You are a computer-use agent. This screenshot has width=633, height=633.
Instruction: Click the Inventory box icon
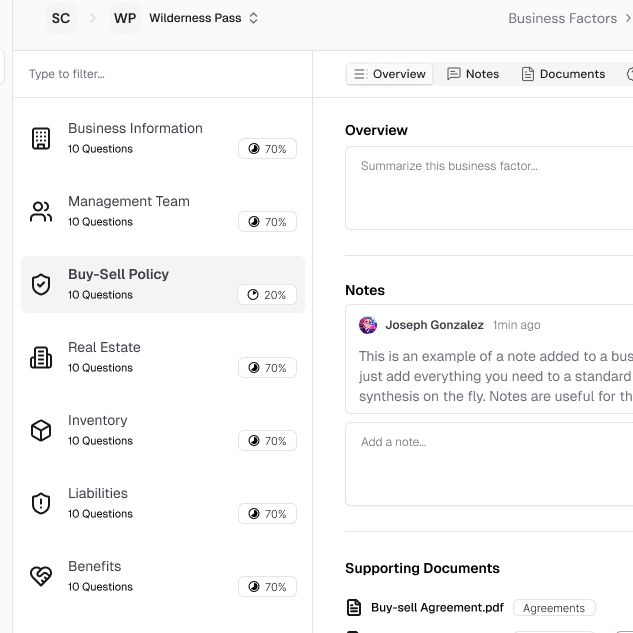pyautogui.click(x=41, y=431)
